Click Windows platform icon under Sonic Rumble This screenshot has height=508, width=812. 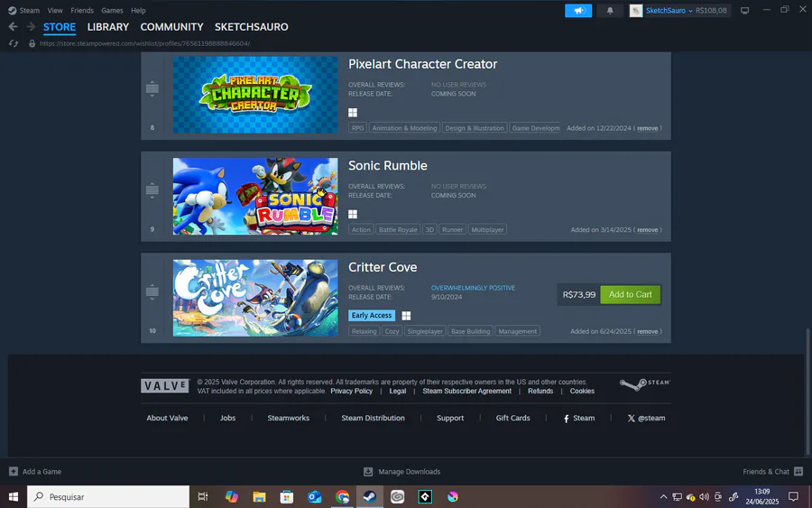coord(353,214)
